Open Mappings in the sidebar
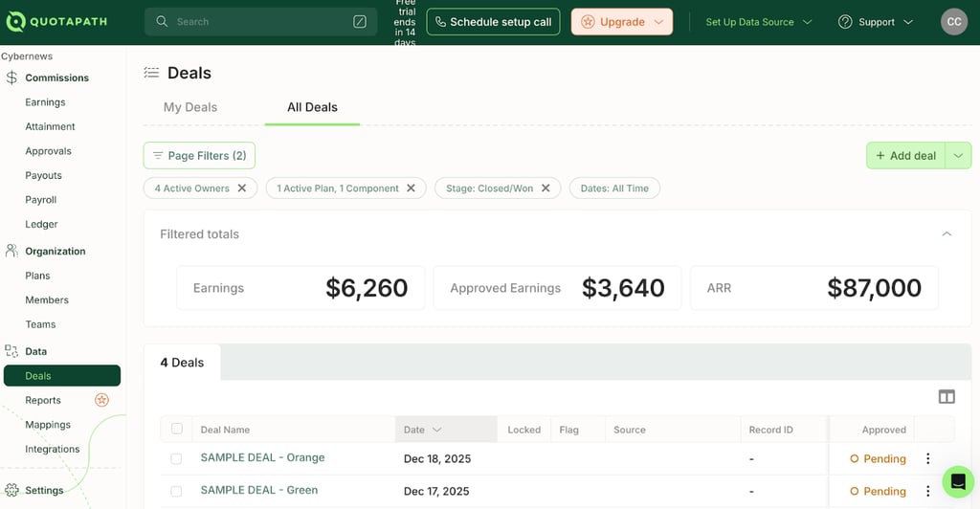 (x=48, y=425)
